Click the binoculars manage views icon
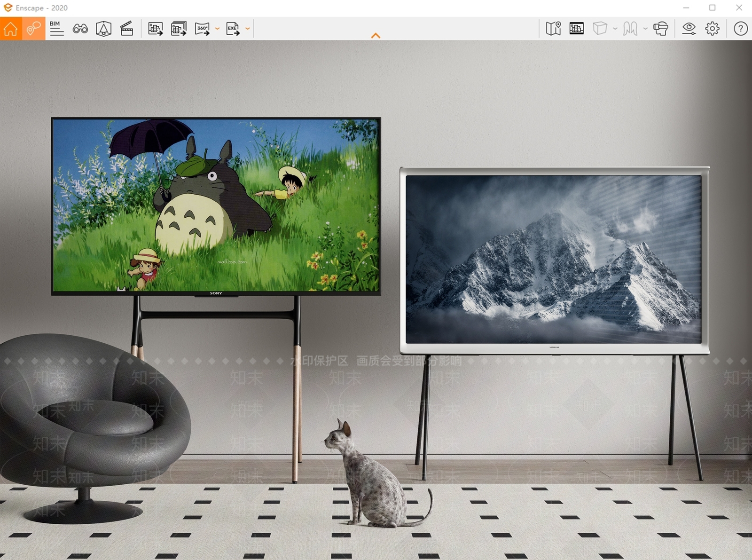The width and height of the screenshot is (752, 560). pos(80,29)
